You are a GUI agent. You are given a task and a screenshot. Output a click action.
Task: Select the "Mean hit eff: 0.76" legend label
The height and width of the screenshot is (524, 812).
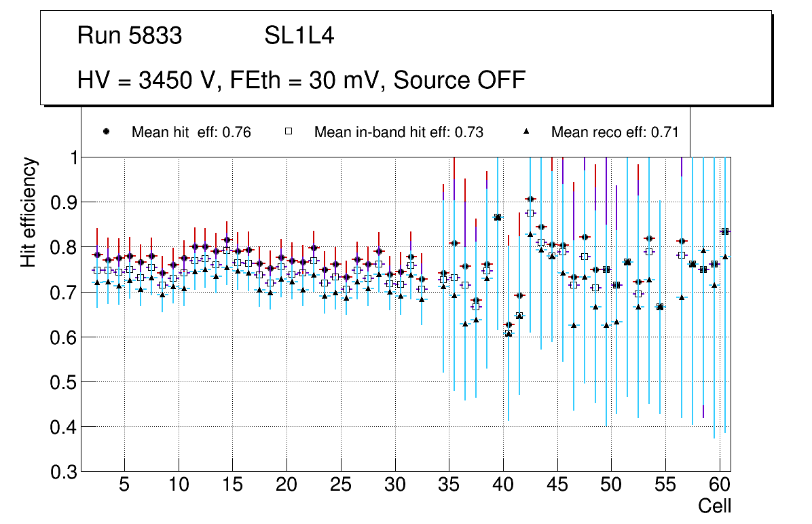pyautogui.click(x=191, y=132)
